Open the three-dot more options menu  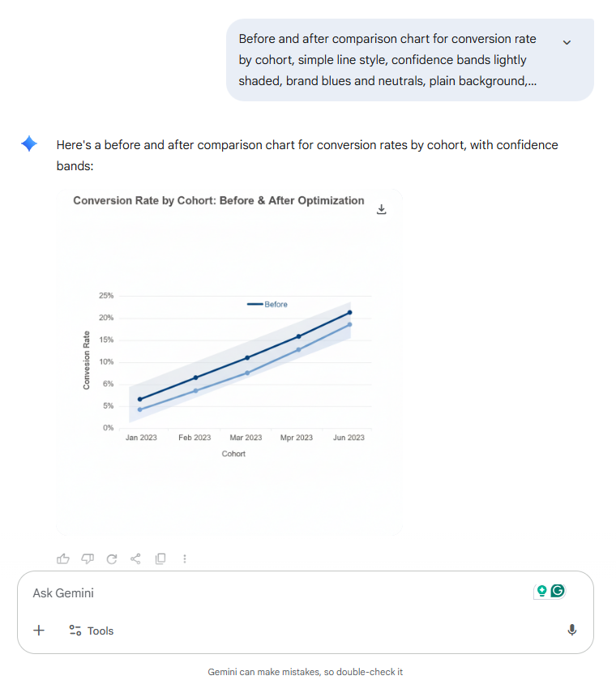pyautogui.click(x=185, y=558)
